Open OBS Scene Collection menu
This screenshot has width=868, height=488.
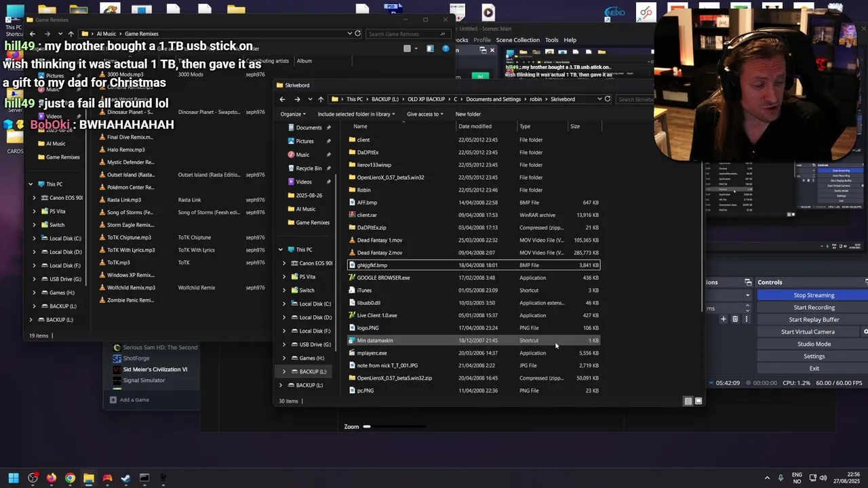tap(517, 40)
